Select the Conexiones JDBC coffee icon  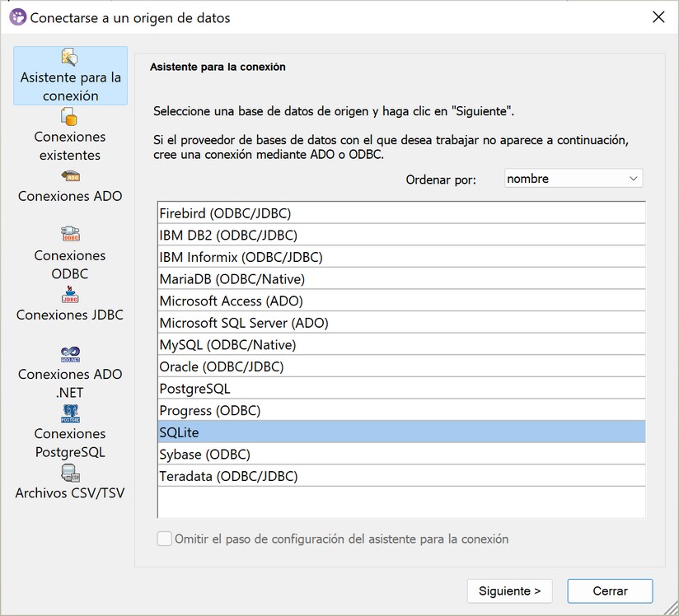tap(70, 295)
